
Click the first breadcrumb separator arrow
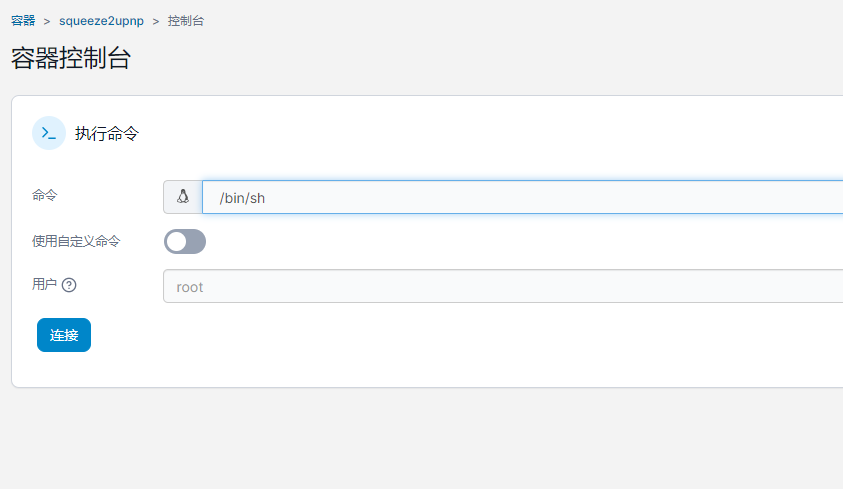tap(47, 21)
